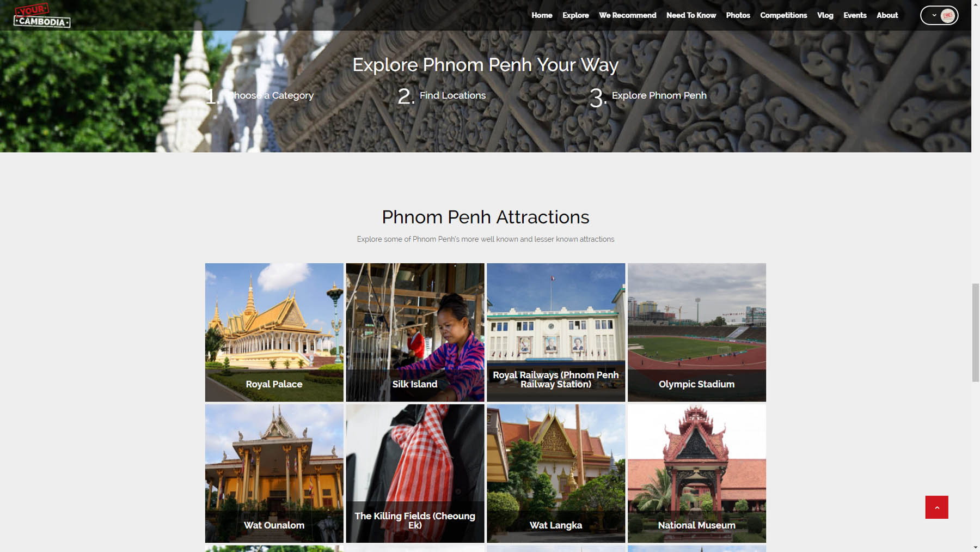Screen dimensions: 980x552
Task: Open the Royal Palace attraction tile
Action: click(274, 332)
